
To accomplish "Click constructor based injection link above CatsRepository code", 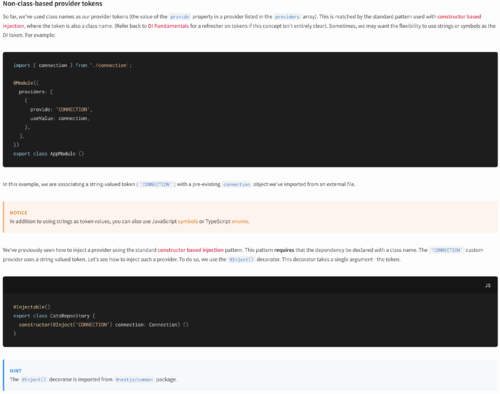I will click(191, 250).
